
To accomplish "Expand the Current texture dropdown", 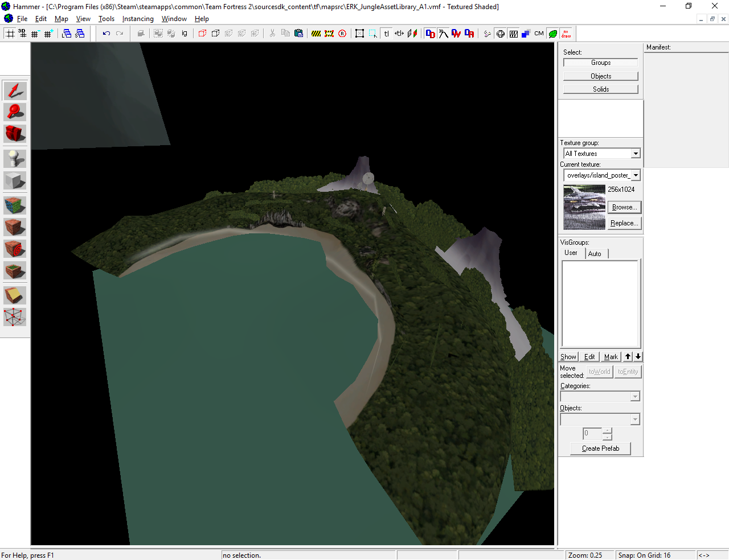I will [636, 175].
